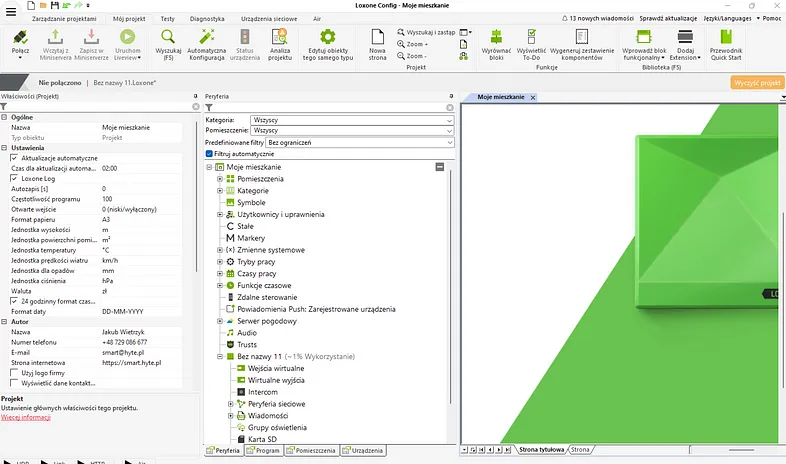This screenshot has height=464, width=786.
Task: Open Zarządzanie projektami tab
Action: [64, 19]
